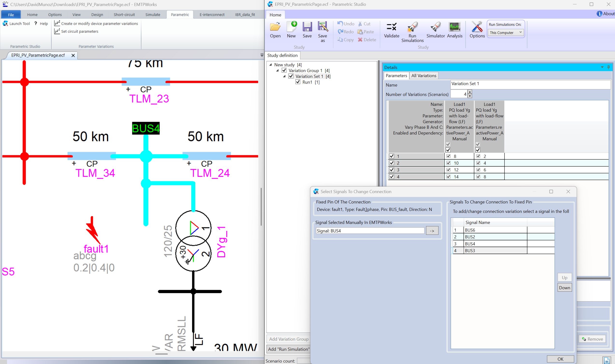Image resolution: width=615 pixels, height=364 pixels.
Task: Open the Options tools icon
Action: 477,27
